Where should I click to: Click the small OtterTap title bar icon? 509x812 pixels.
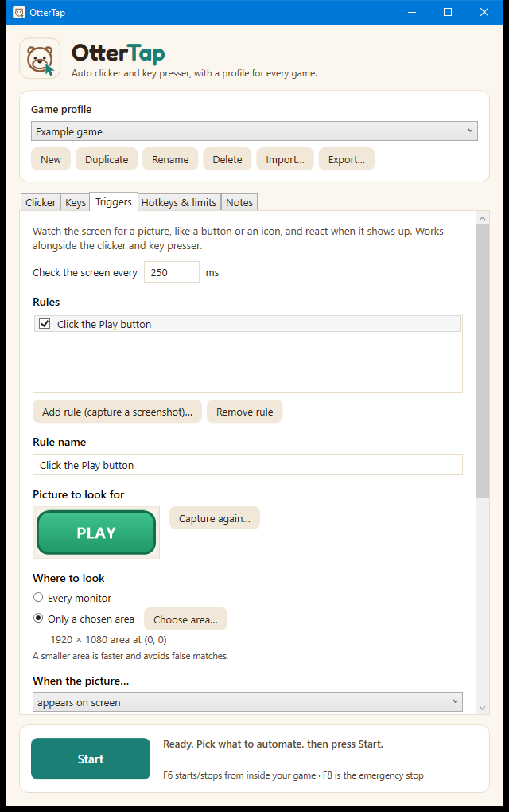point(19,12)
